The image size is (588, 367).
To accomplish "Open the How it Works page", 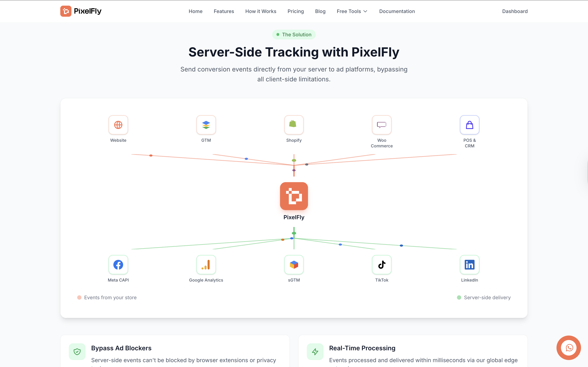I will click(x=261, y=11).
